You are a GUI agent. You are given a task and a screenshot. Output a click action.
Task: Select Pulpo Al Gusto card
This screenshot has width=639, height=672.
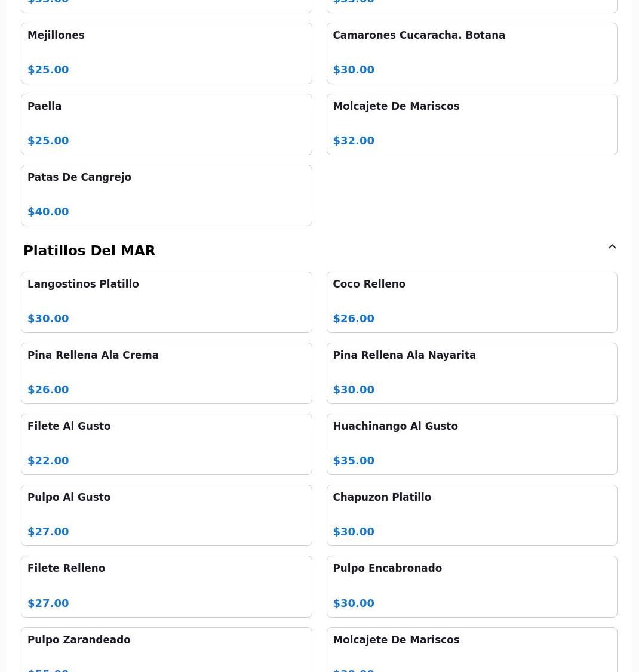click(x=167, y=516)
